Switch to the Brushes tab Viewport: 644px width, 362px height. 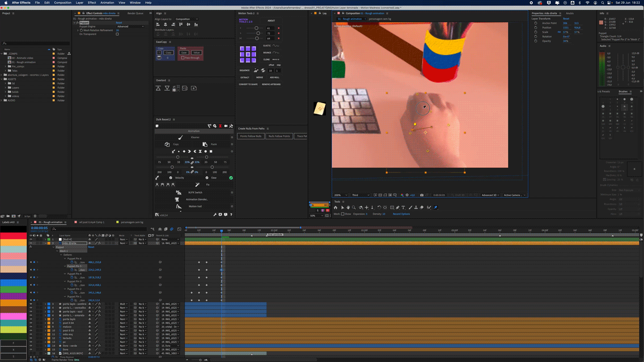pos(623,92)
